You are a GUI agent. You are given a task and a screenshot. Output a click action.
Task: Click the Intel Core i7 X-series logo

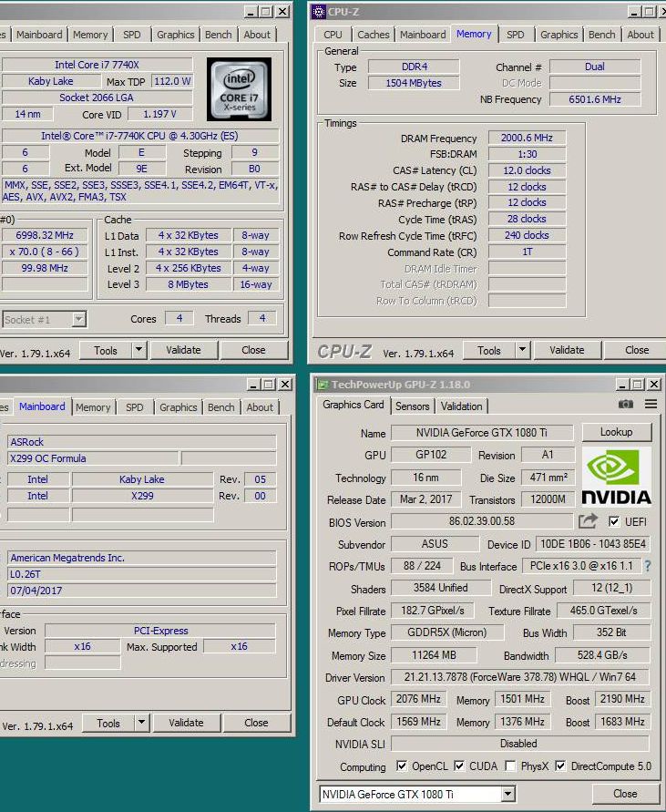pos(239,89)
